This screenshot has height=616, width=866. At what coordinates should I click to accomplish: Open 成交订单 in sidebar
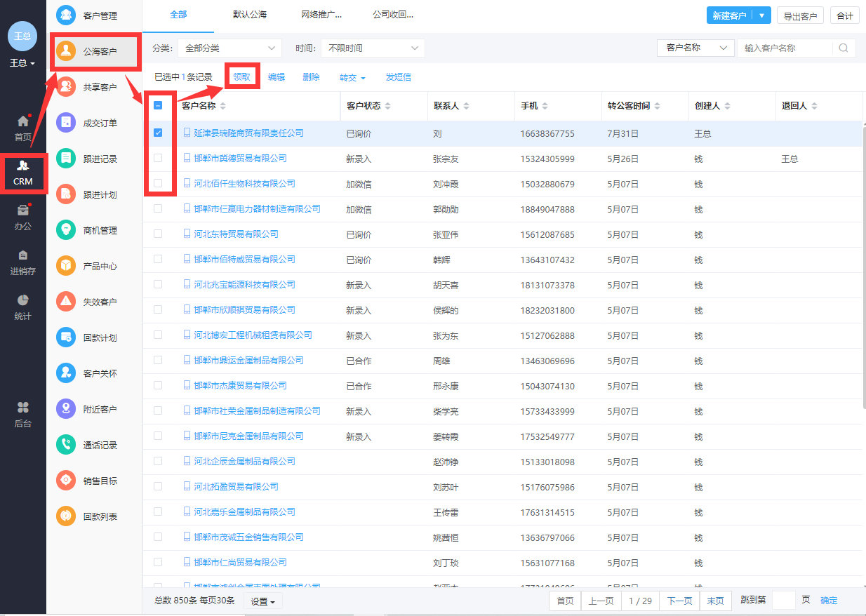94,123
